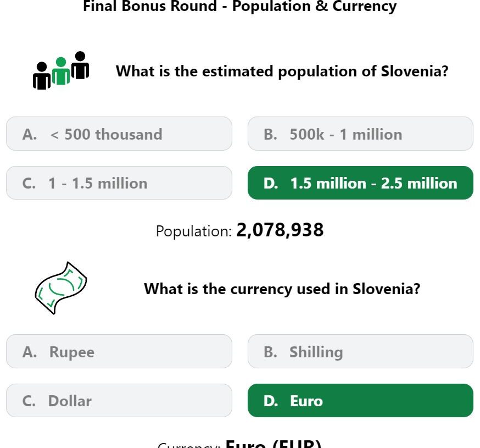Click the Final Bonus Round heading

239,6
